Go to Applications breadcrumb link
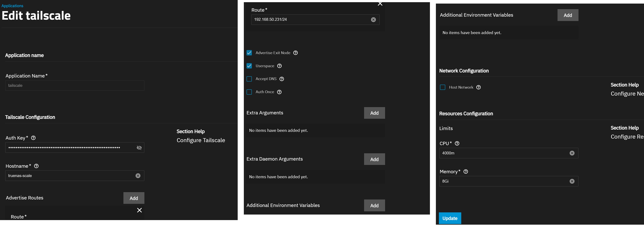Image resolution: width=644 pixels, height=230 pixels. coord(12,6)
